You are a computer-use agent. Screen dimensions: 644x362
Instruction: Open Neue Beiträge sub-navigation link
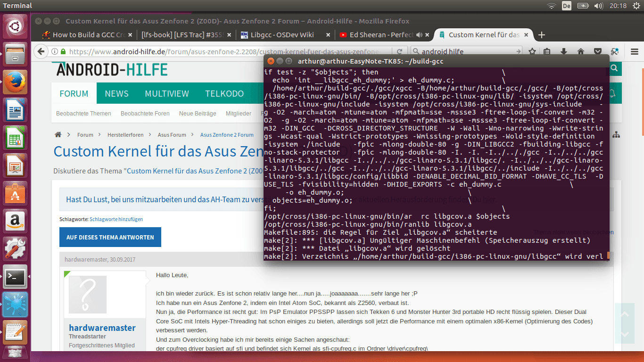[x=198, y=114]
